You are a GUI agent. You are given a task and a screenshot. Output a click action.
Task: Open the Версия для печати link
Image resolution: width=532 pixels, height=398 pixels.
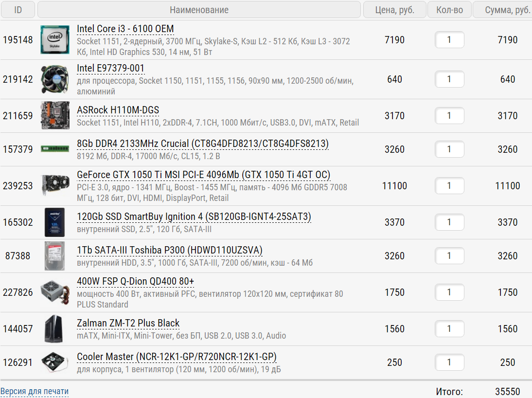(34, 391)
